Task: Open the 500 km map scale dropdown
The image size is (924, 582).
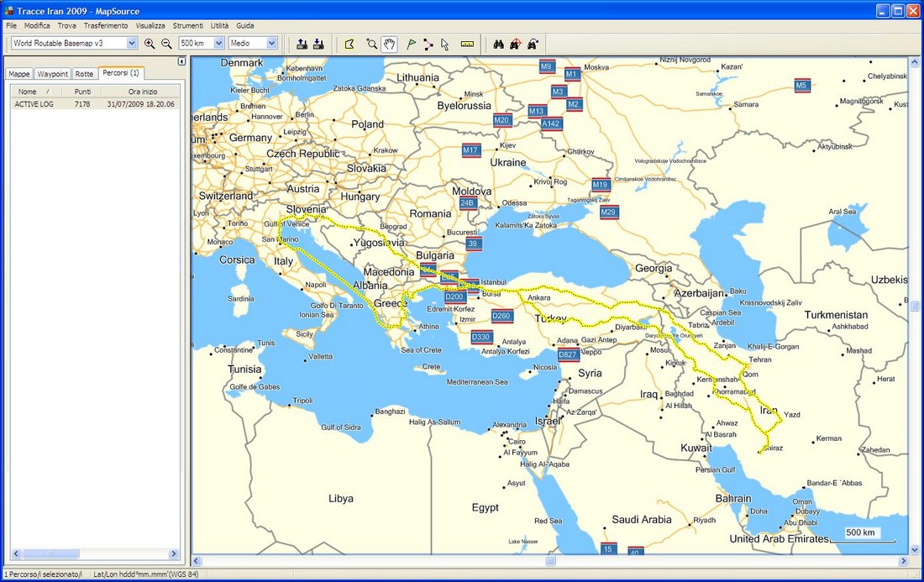Action: tap(218, 43)
